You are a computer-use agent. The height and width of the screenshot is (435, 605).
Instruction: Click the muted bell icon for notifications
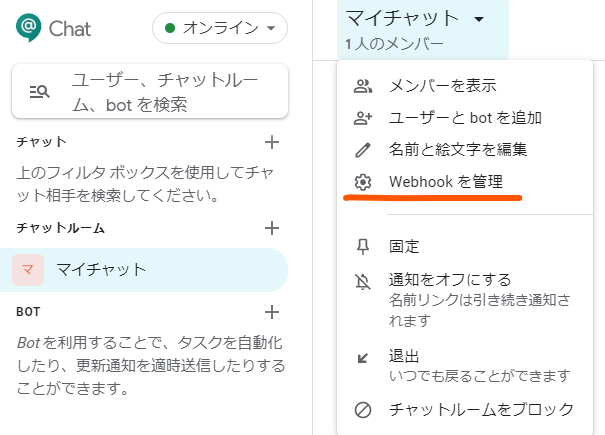[x=363, y=281]
